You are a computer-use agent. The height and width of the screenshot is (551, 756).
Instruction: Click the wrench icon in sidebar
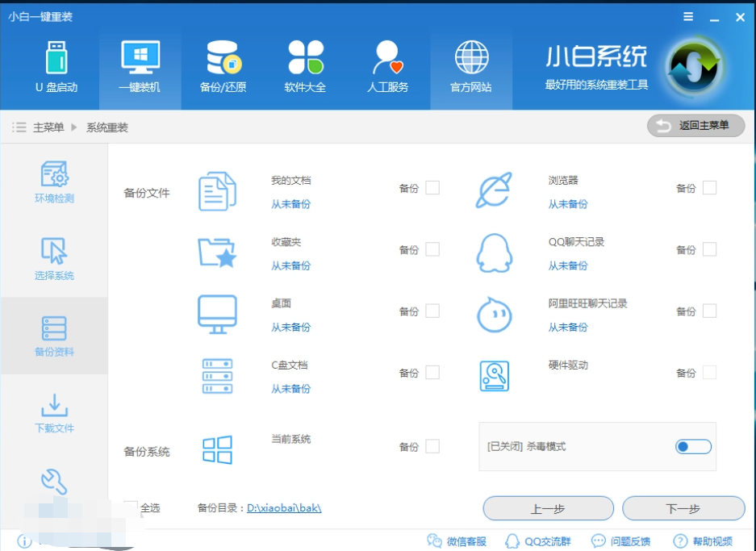[x=54, y=482]
